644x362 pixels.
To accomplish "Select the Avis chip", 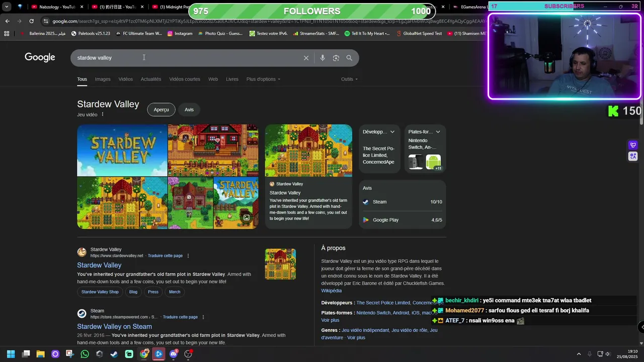I will [x=189, y=110].
